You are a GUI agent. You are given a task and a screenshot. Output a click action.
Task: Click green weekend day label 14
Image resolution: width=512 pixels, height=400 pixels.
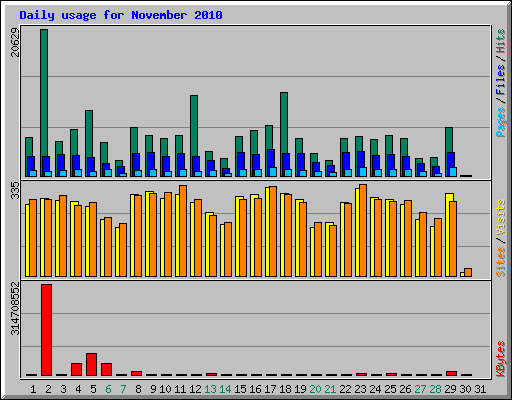(x=225, y=389)
